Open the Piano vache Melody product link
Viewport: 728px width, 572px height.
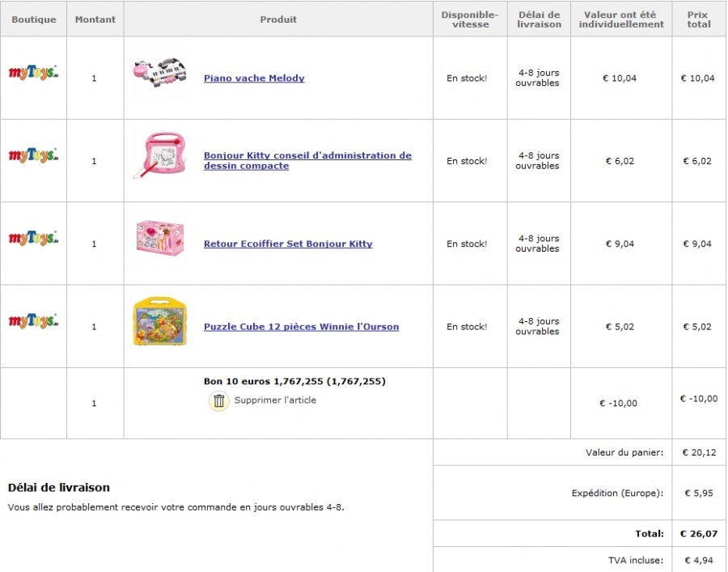(x=254, y=78)
